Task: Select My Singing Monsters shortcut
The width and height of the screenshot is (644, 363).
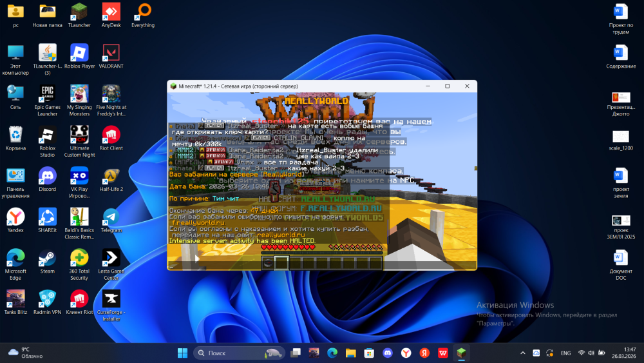Action: 79,101
